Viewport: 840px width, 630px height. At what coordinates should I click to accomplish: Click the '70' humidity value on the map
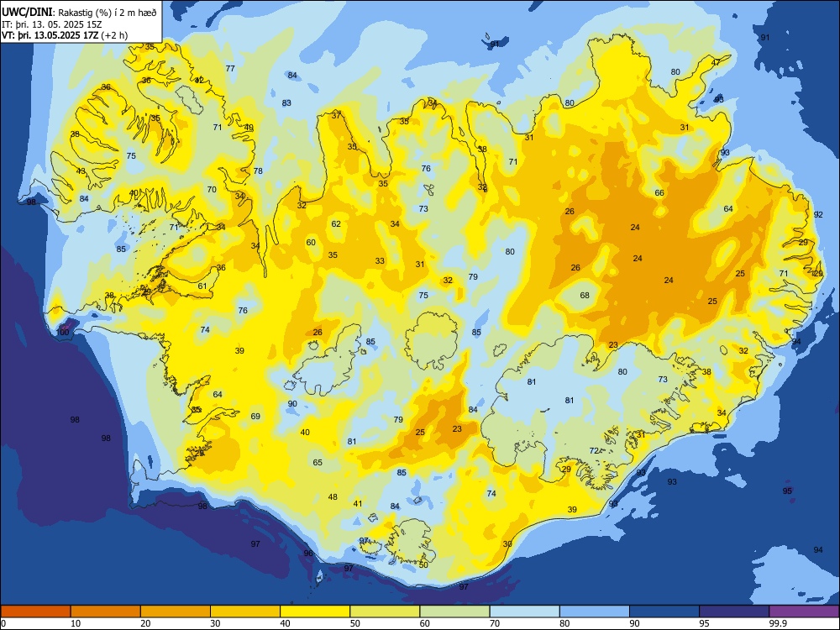212,189
